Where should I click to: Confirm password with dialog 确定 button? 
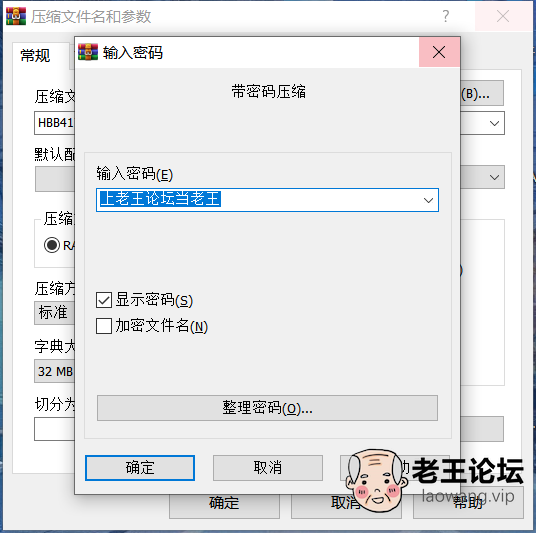tap(140, 468)
